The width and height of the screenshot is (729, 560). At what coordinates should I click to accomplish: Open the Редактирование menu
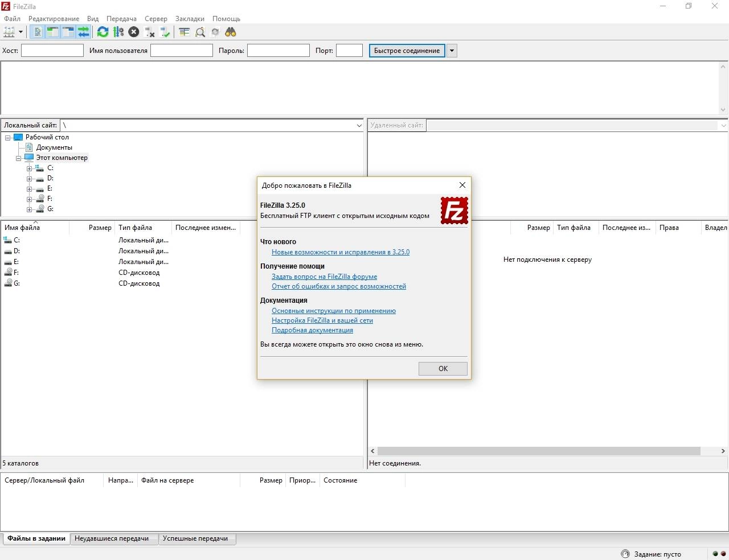(54, 19)
